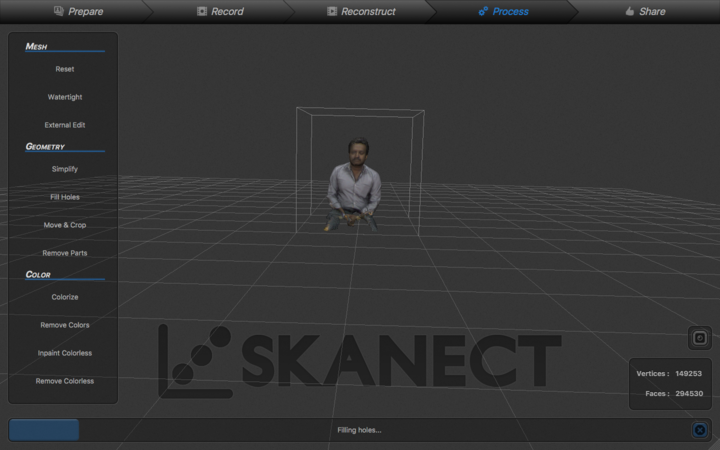720x450 pixels.
Task: Click the Color section heading
Action: tap(38, 275)
